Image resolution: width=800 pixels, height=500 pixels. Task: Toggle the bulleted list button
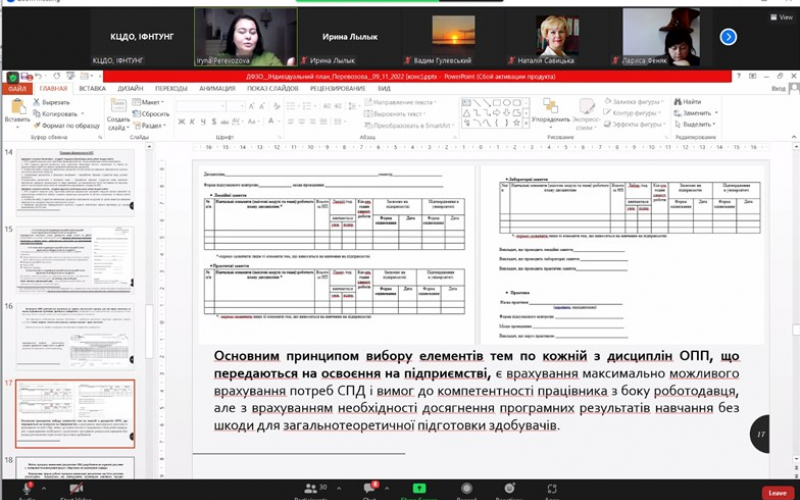[292, 106]
